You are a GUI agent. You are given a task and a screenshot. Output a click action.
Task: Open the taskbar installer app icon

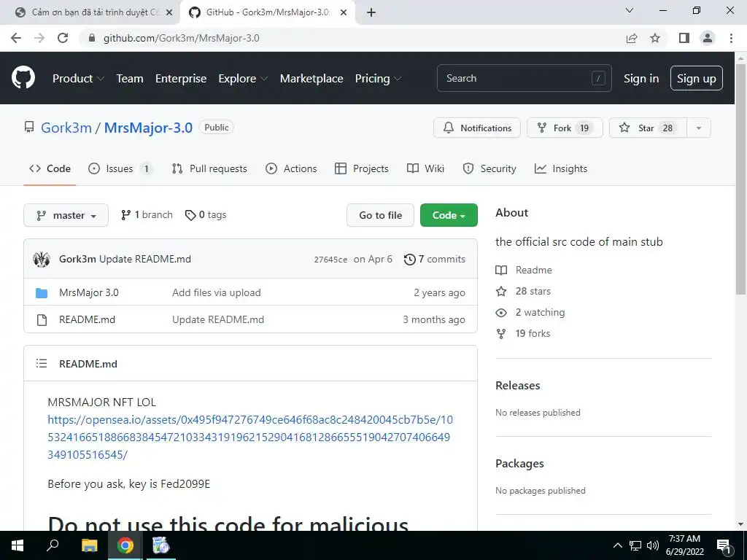160,545
